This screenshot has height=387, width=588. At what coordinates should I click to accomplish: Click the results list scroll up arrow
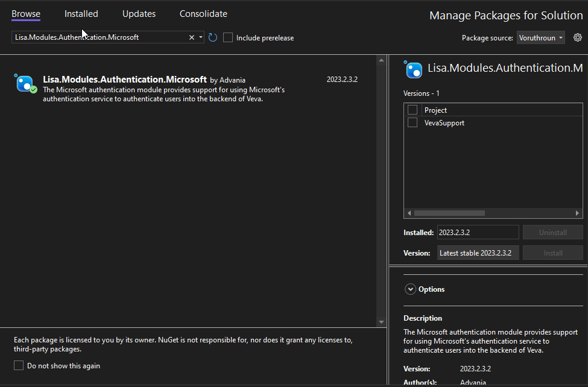(x=381, y=60)
